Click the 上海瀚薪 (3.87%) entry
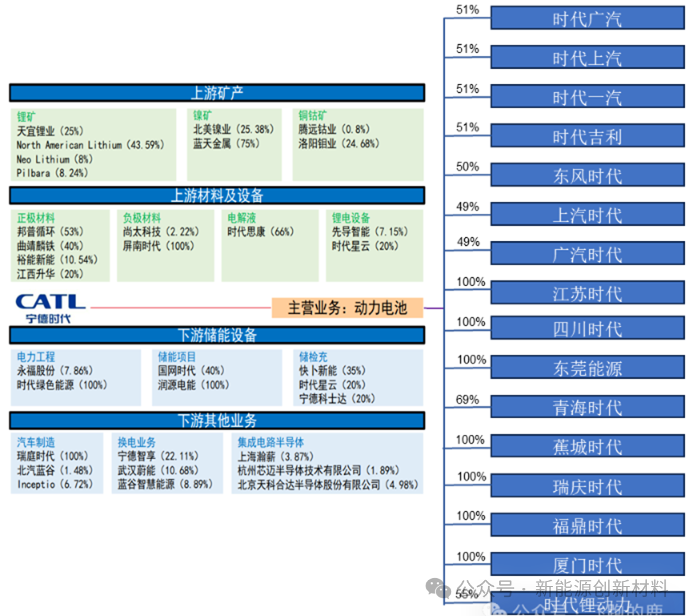This screenshot has width=690, height=616. pos(275,456)
